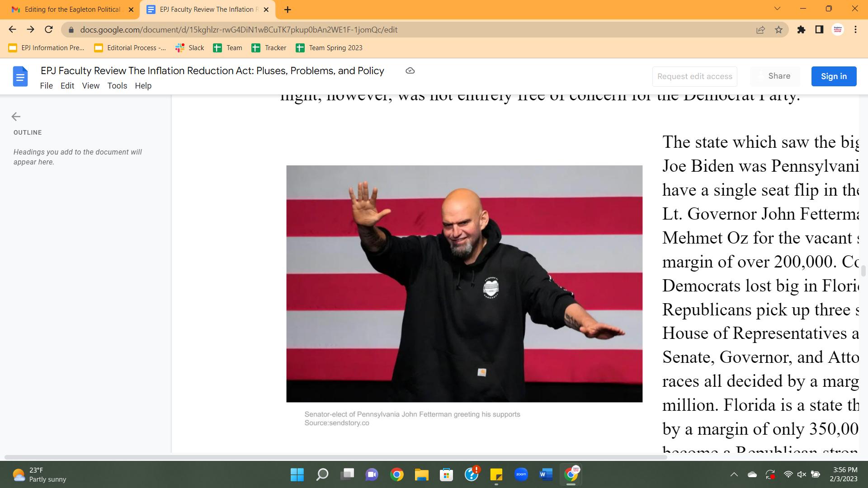Toggle the muted volume tray icon
868x488 pixels.
pos(802,474)
